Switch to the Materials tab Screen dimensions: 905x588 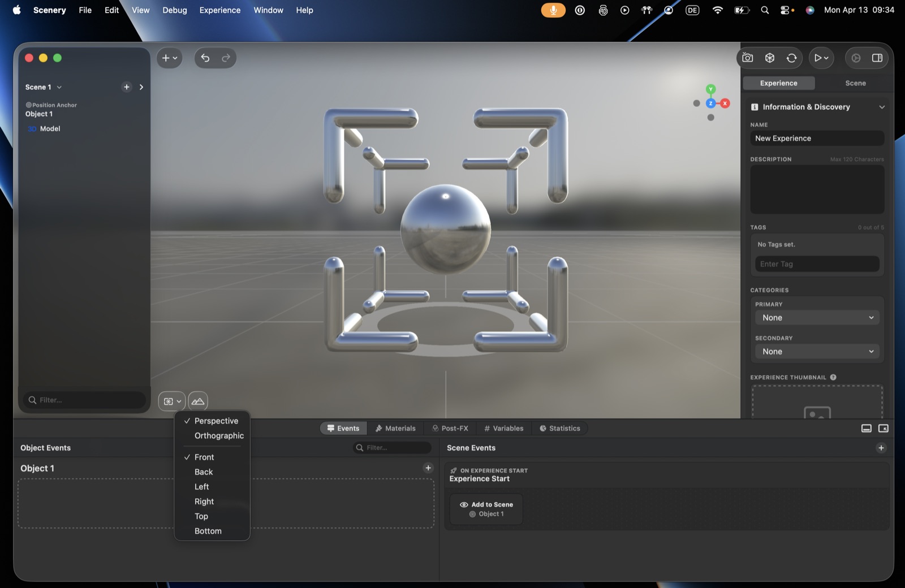coord(395,428)
